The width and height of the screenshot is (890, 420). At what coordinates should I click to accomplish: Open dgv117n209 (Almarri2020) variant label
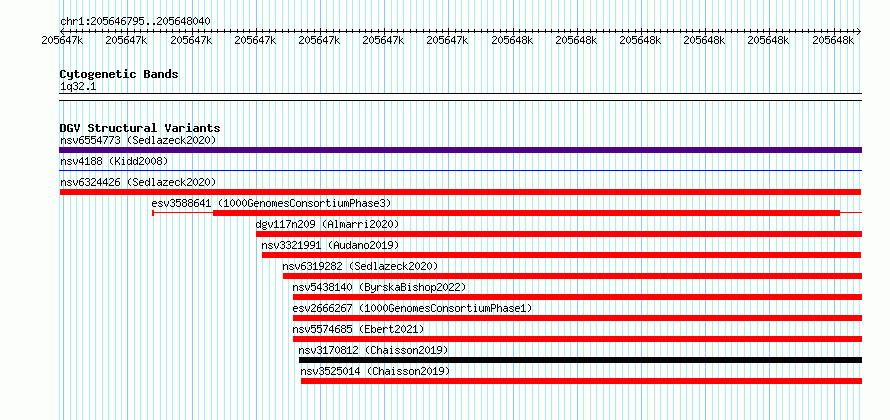[x=328, y=224]
